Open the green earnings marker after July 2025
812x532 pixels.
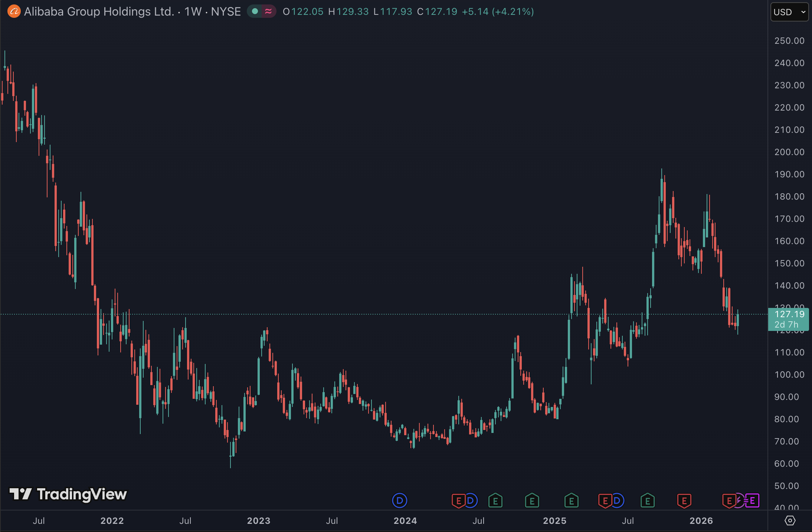pyautogui.click(x=648, y=501)
